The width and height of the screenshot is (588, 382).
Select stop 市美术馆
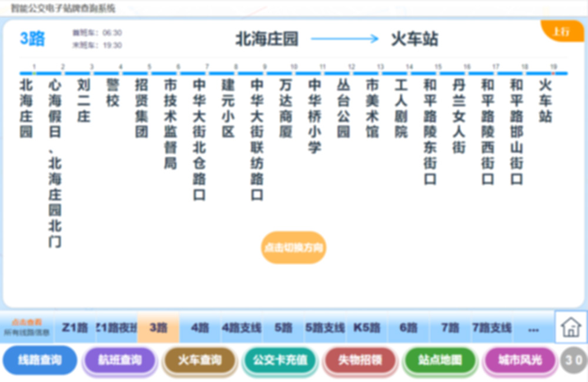coord(372,108)
